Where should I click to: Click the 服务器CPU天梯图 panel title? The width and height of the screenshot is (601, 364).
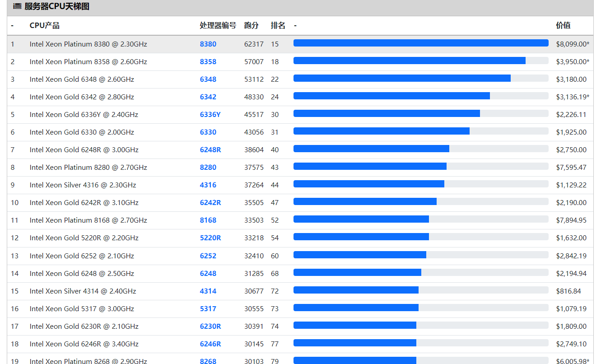tap(57, 7)
